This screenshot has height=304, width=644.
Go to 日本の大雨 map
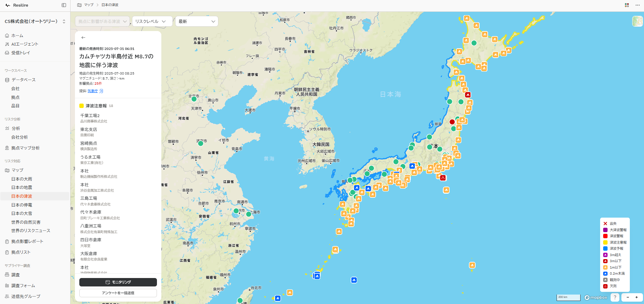22,179
